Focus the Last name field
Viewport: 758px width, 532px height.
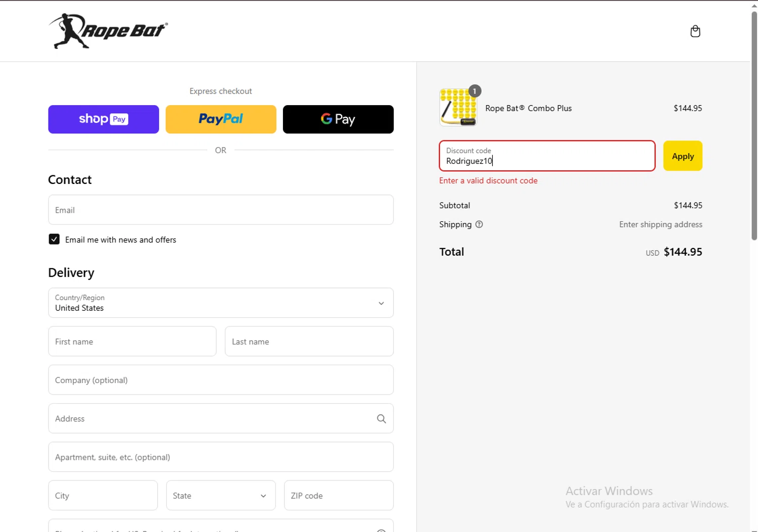point(309,342)
